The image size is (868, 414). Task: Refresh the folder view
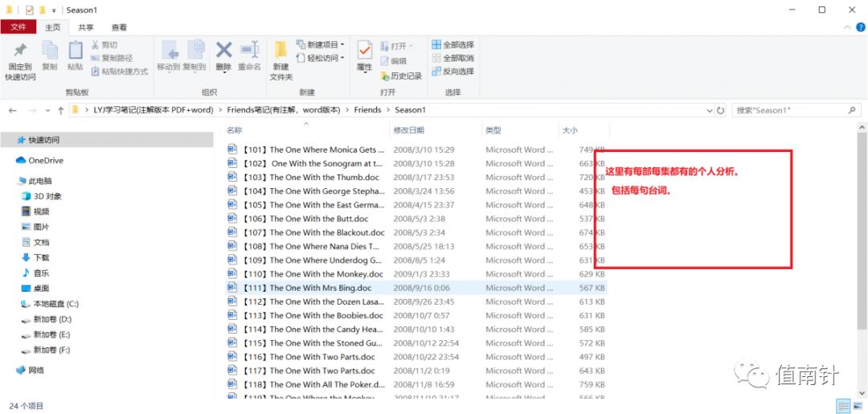pos(720,111)
